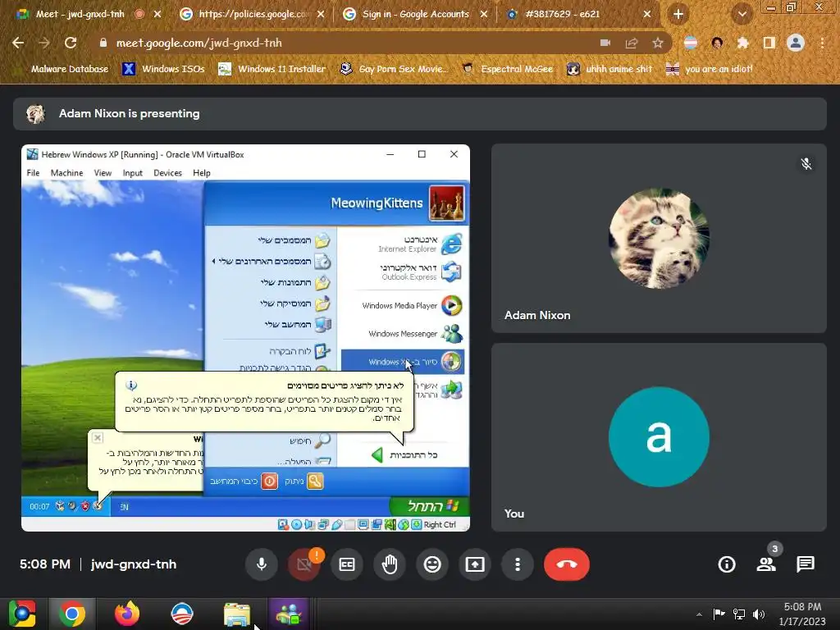Open emoji reactions in Meet

[432, 564]
